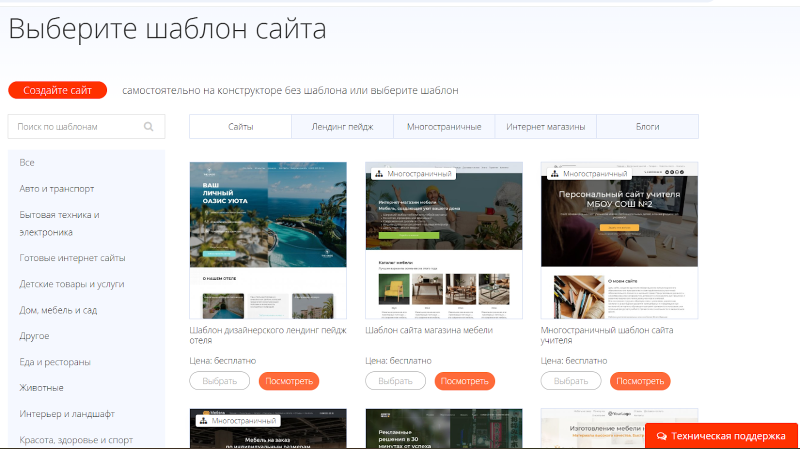
Task: Open Красота, здоровье и спорт category
Action: point(76,440)
